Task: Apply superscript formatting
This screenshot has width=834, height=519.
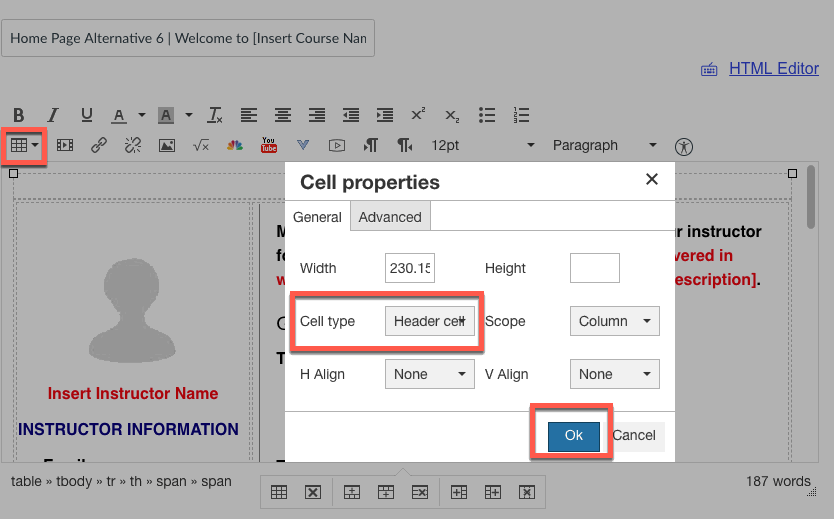Action: click(418, 114)
